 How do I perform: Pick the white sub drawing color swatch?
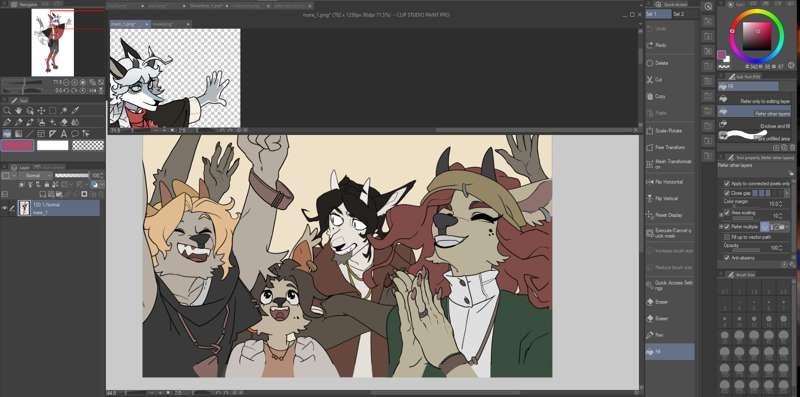click(x=53, y=145)
